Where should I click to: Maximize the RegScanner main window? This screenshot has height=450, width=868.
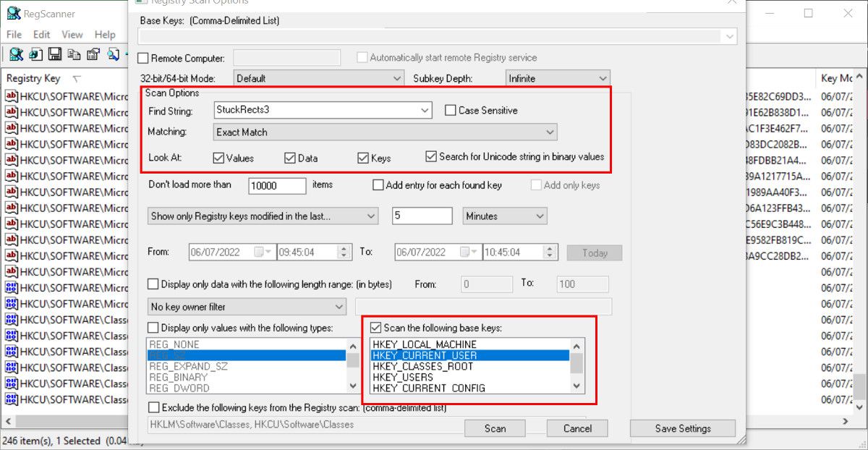click(x=808, y=13)
